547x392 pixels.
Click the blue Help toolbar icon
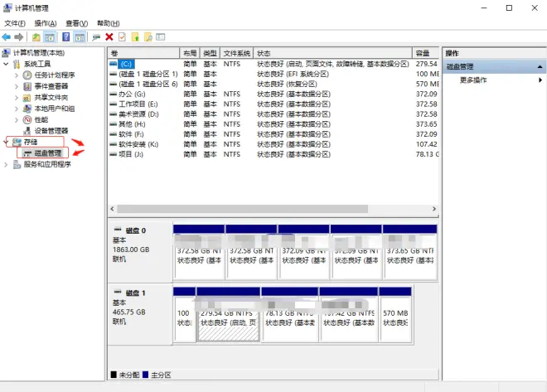coord(65,36)
